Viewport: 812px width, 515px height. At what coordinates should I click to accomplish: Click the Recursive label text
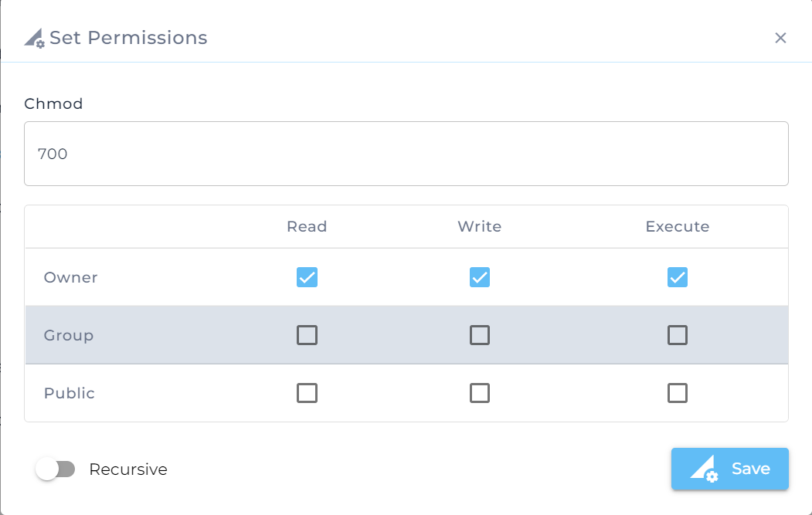[128, 469]
